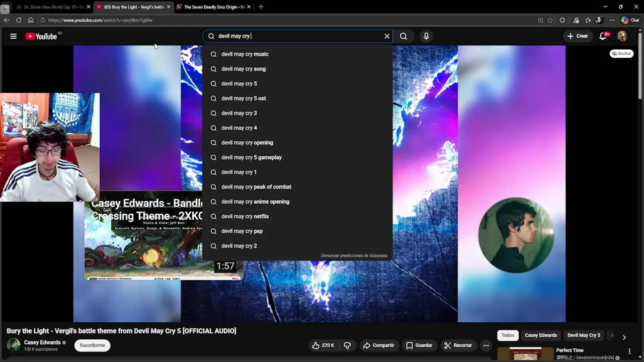Select the 'devil may cry 1' suggestion
This screenshot has width=644, height=362.
tap(297, 172)
